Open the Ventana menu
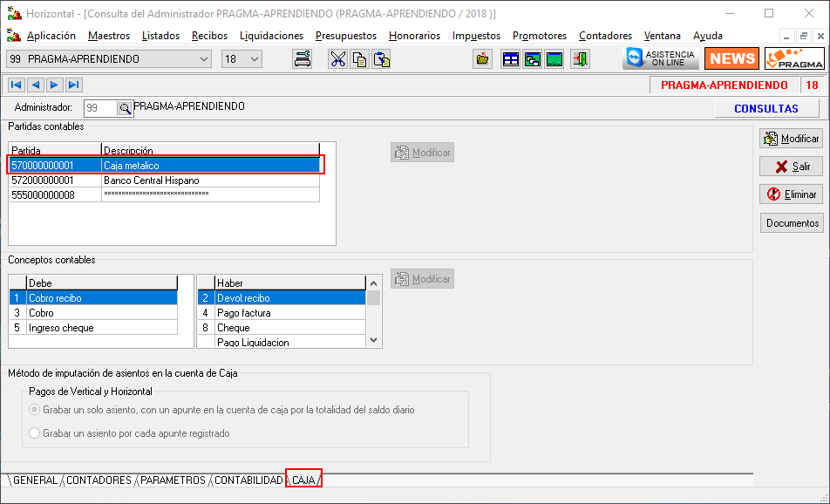830x504 pixels. pos(663,36)
